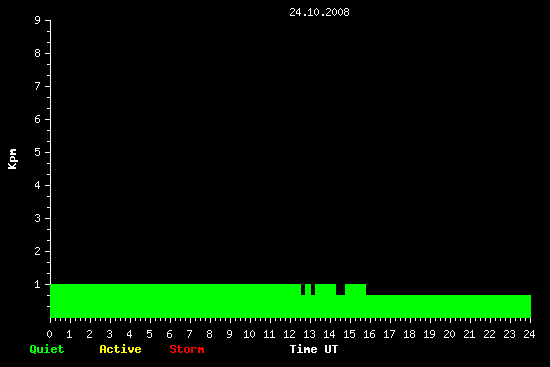The image size is (550, 367).
Task: Click the Kp value 1 tick label
Action: click(38, 285)
